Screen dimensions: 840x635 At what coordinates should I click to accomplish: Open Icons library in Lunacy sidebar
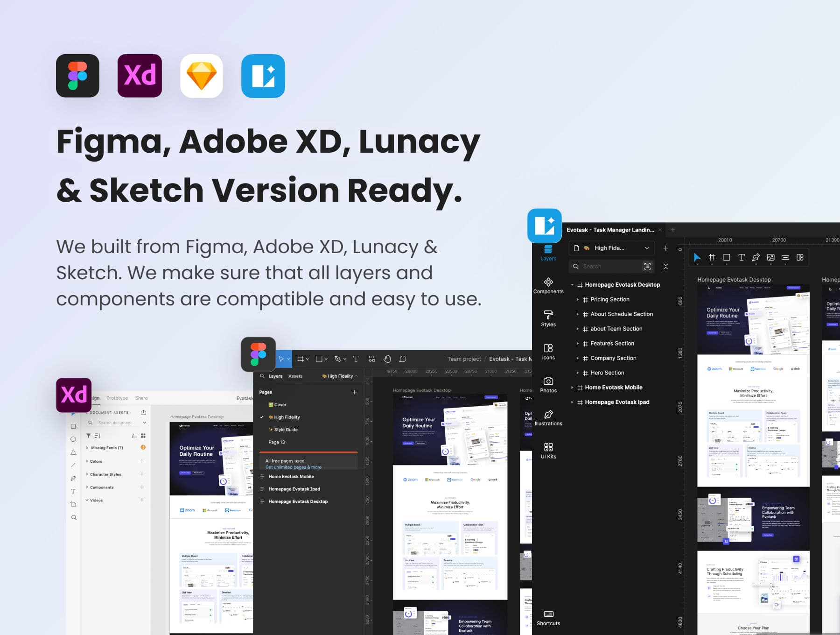[x=548, y=352]
